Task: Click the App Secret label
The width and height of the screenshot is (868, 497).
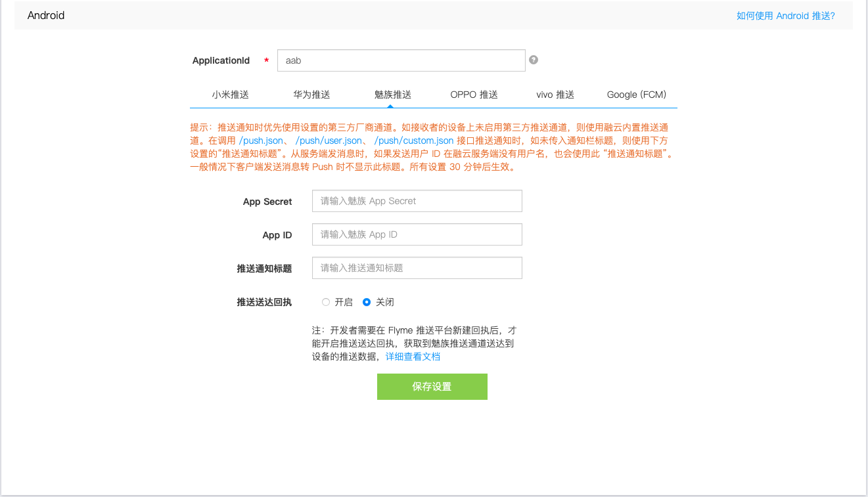Action: click(x=267, y=202)
